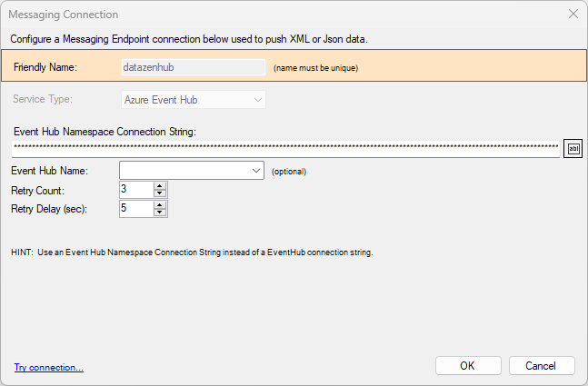Increase Retry Delay seconds with up arrow
Screen dimensions: 588x386
tap(160, 205)
